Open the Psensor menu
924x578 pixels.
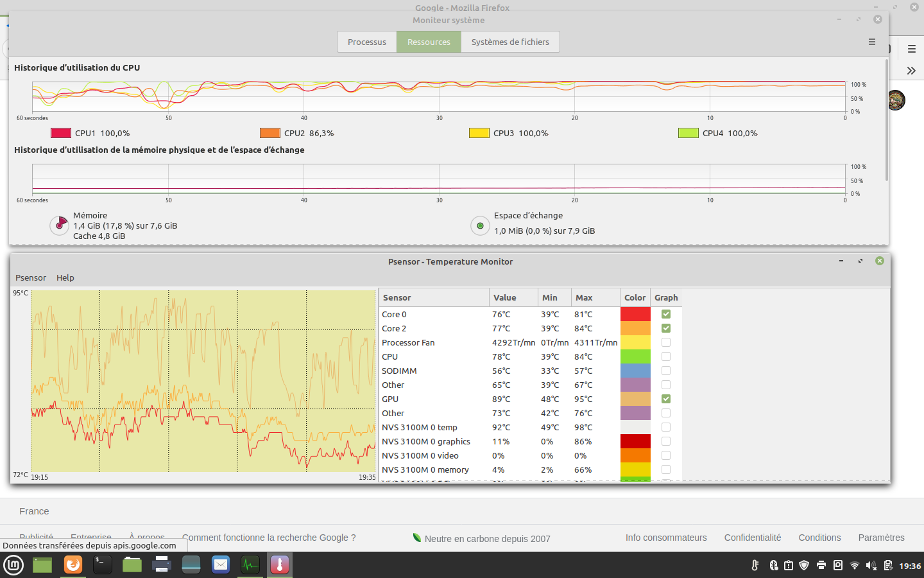[31, 278]
